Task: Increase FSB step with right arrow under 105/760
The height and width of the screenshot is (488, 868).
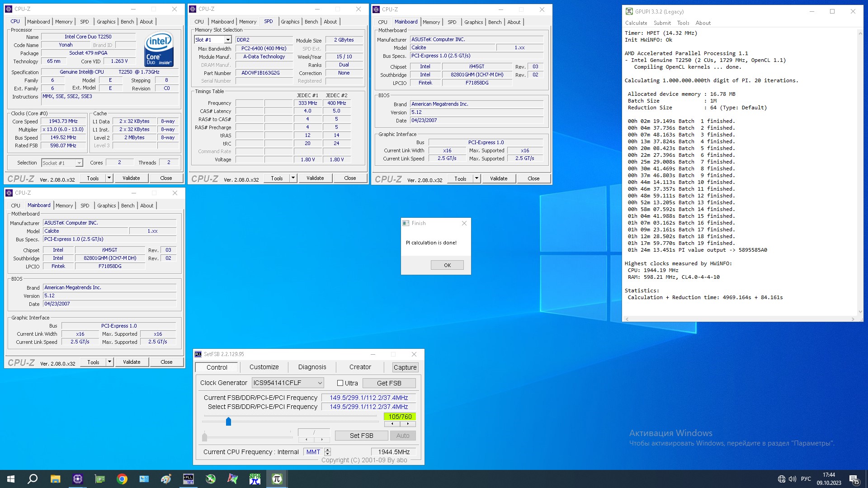Action: [408, 424]
